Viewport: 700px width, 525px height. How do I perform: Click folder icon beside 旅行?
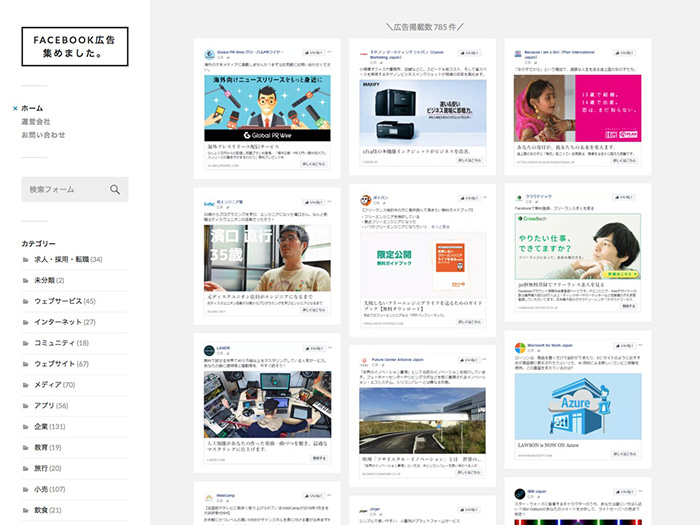[x=25, y=468]
